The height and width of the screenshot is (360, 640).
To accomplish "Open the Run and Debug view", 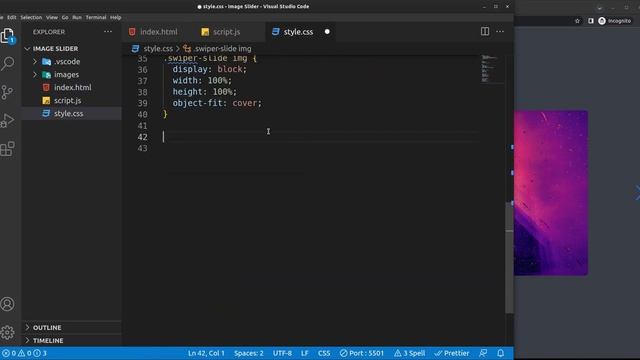I will pos(7,120).
